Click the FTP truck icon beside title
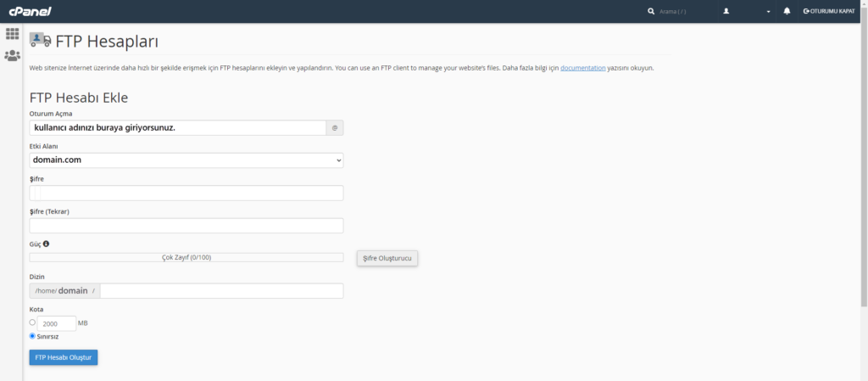Viewport: 868px width, 381px height. (40, 41)
